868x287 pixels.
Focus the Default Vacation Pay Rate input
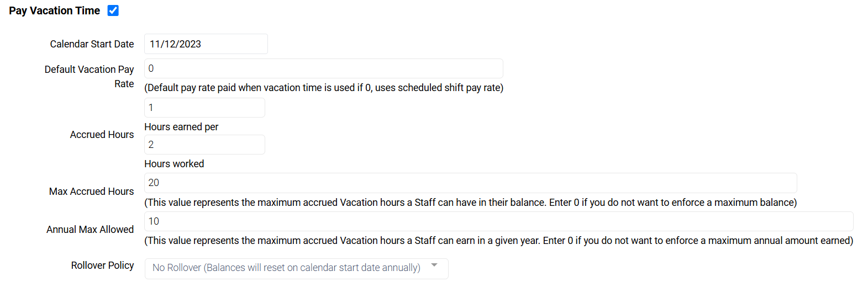pyautogui.click(x=323, y=68)
